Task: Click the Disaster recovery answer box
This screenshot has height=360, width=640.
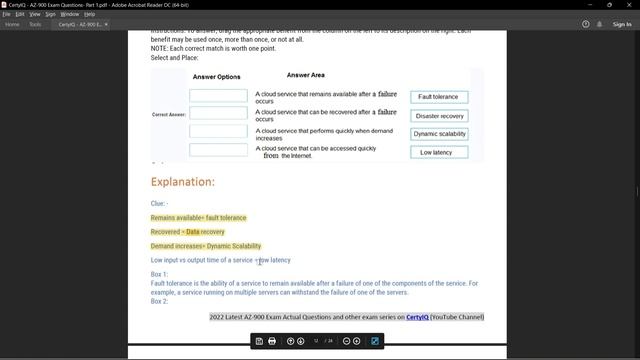Action: coord(439,116)
